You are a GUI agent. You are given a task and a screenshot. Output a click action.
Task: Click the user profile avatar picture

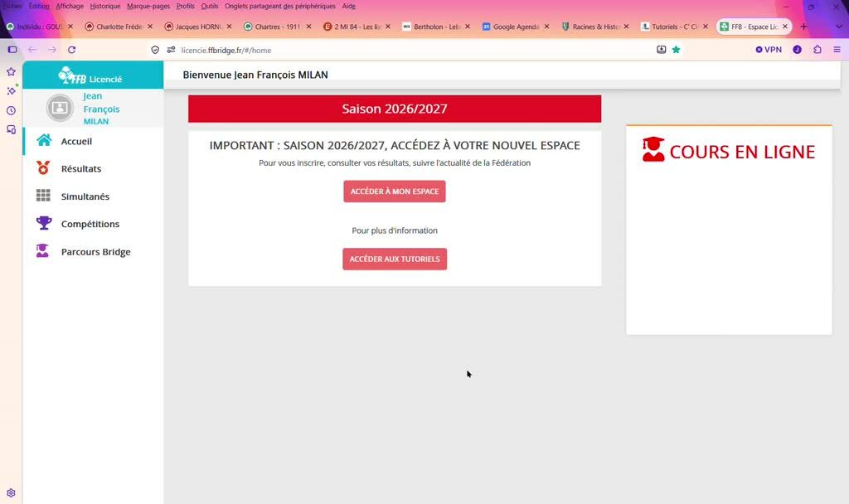tap(60, 108)
